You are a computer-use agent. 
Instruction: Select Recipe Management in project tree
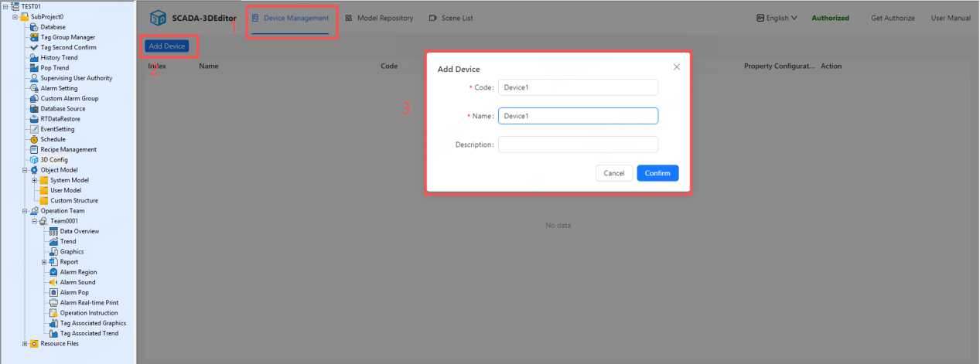pos(68,150)
